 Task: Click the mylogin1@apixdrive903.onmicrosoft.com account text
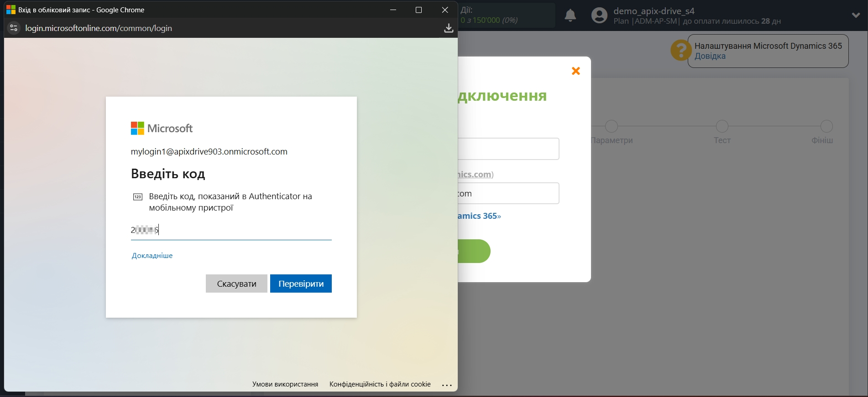click(x=209, y=152)
